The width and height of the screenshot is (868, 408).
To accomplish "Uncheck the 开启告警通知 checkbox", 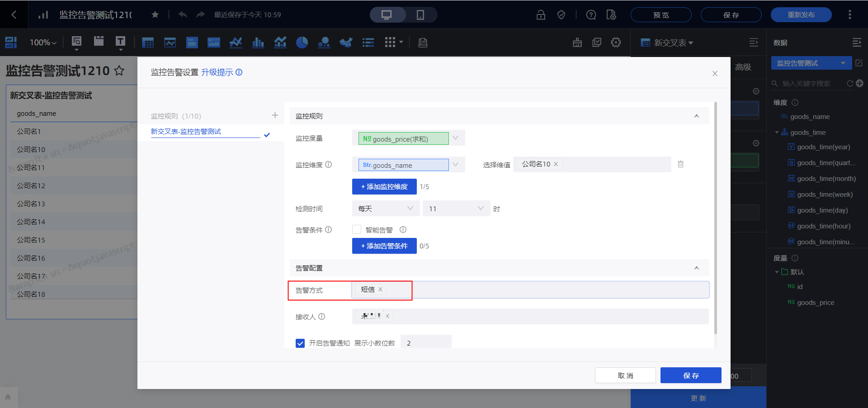I will coord(300,343).
